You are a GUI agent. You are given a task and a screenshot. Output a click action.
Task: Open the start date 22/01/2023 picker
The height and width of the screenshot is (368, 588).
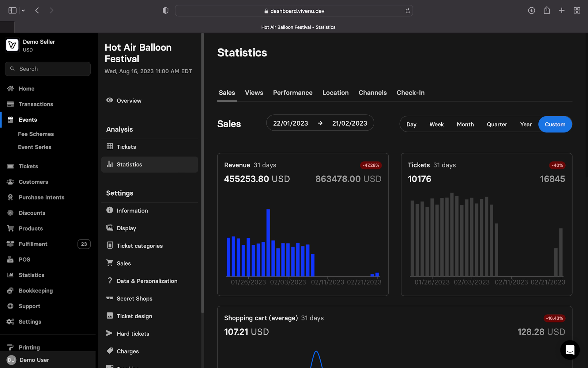coord(290,123)
